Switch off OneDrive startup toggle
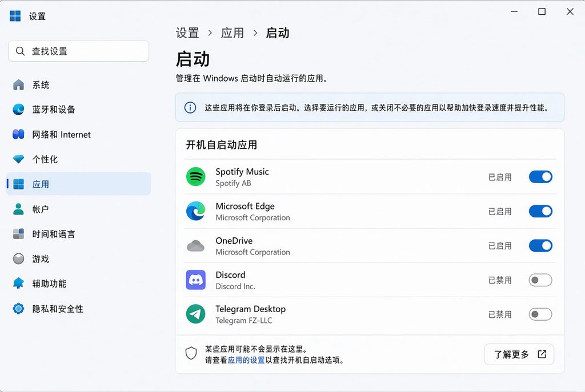This screenshot has width=585, height=392. (540, 245)
